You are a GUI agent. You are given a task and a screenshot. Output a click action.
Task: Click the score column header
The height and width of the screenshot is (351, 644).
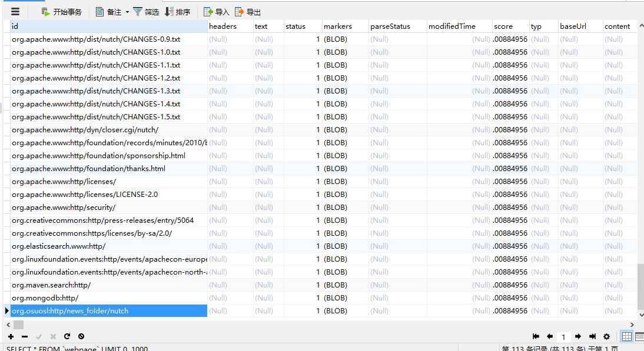pyautogui.click(x=510, y=26)
